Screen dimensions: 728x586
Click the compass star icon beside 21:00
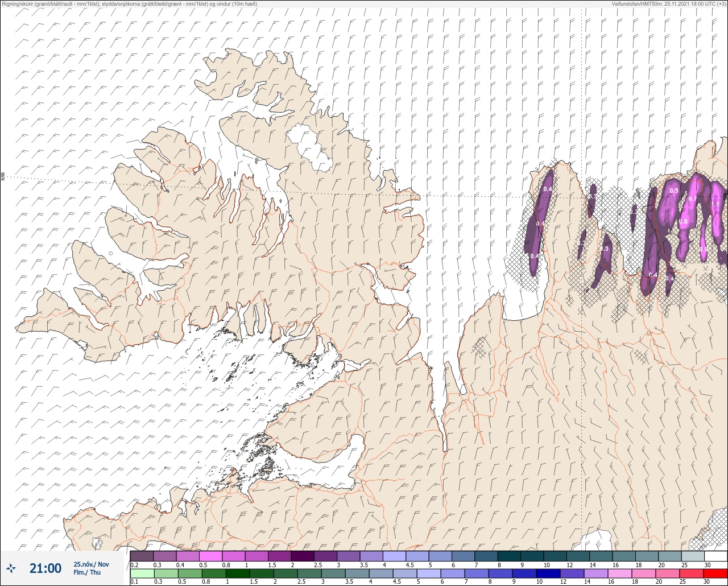click(11, 568)
